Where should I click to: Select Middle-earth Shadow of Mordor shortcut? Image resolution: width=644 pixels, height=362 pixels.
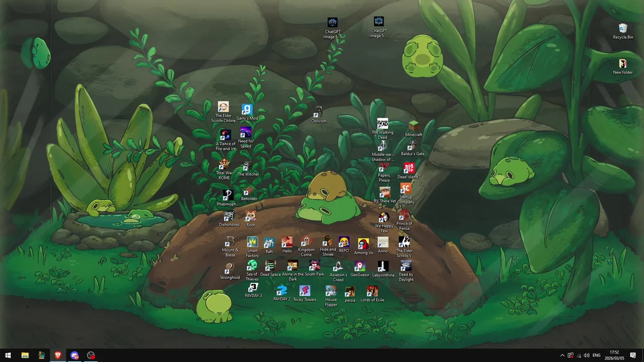[x=382, y=151]
